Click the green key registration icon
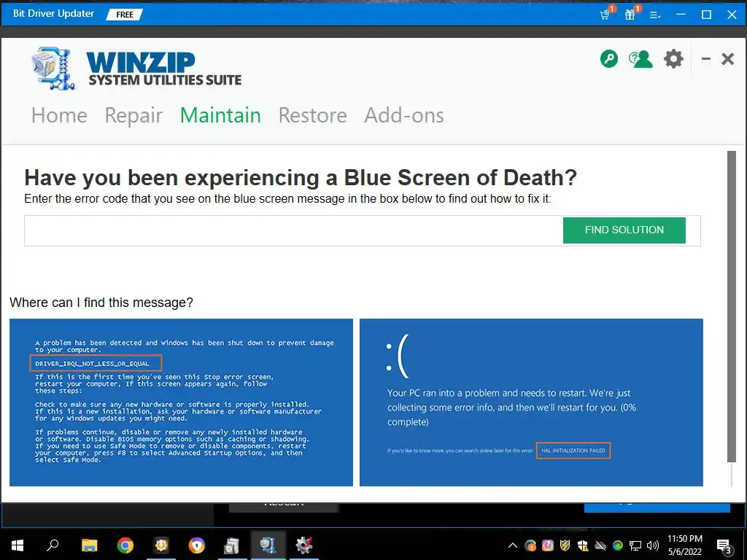Viewport: 747px width, 560px height. click(x=609, y=59)
